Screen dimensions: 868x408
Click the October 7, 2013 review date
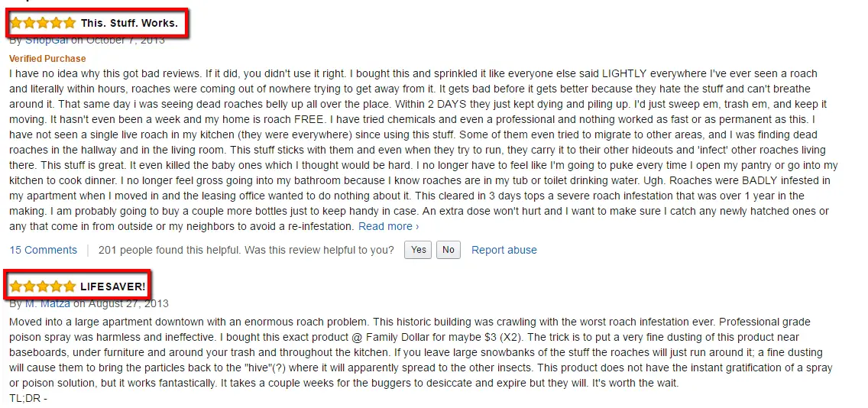[125, 40]
